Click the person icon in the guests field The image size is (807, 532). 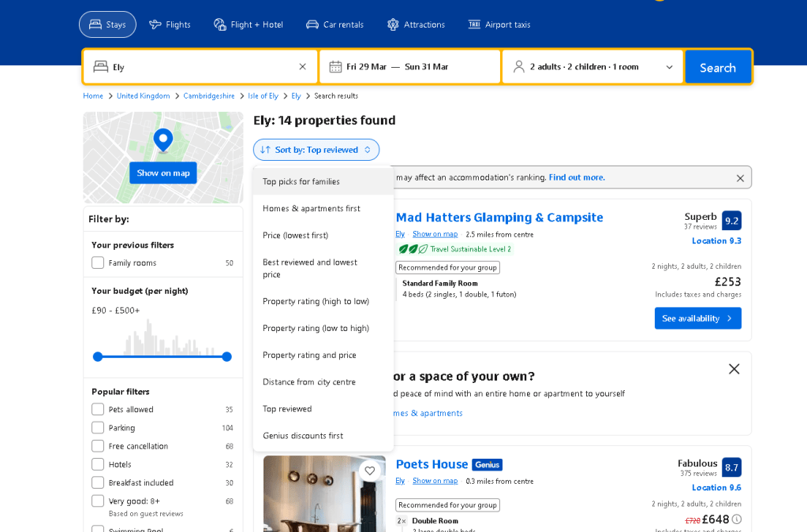point(519,67)
